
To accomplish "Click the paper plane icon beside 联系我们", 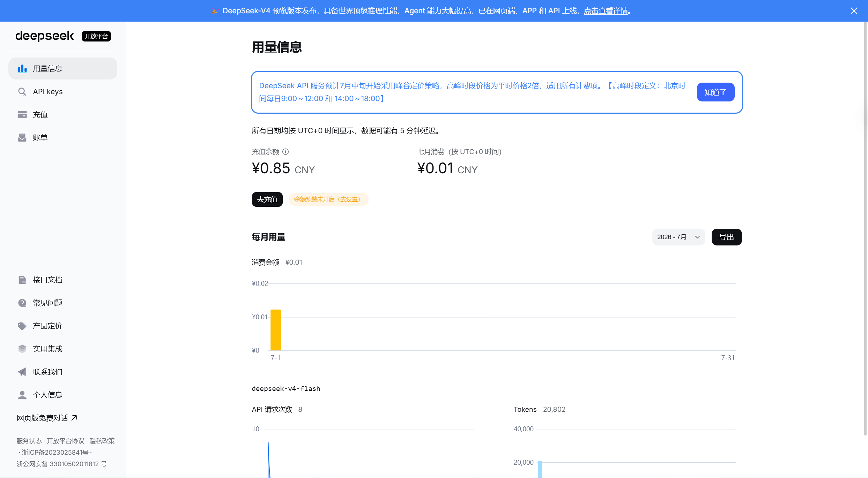I will (x=22, y=372).
